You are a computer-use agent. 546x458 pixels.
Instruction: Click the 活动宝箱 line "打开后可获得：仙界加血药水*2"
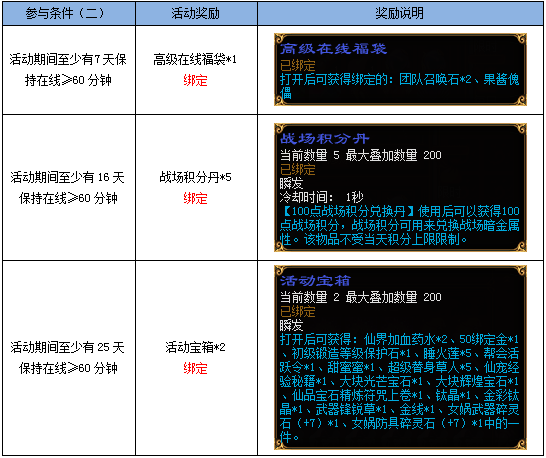[x=364, y=339]
